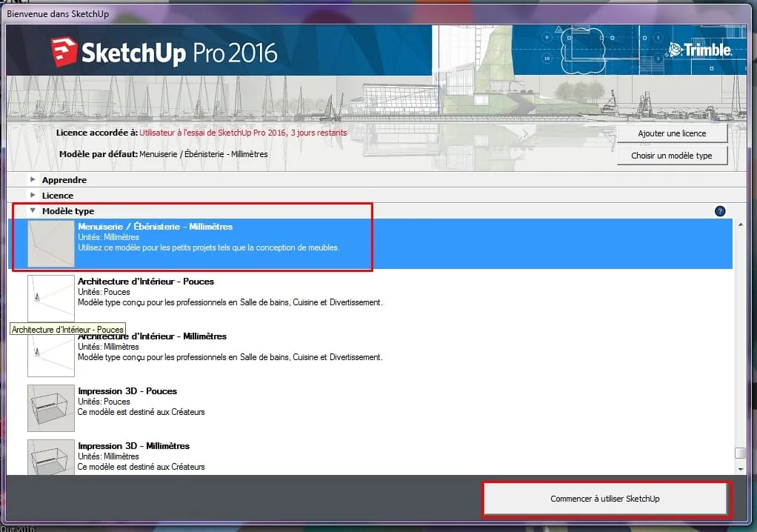Click Choisir un modèle type button

click(672, 156)
